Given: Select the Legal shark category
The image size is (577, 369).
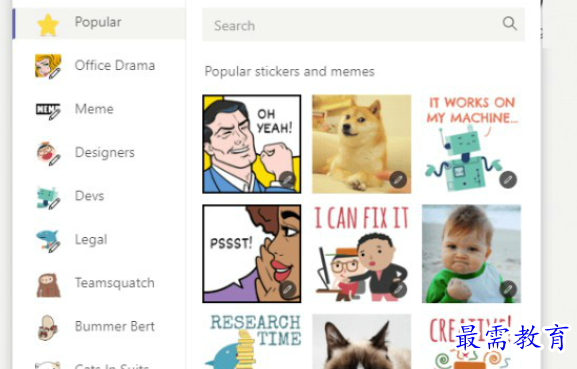Looking at the screenshot, I should (99, 240).
